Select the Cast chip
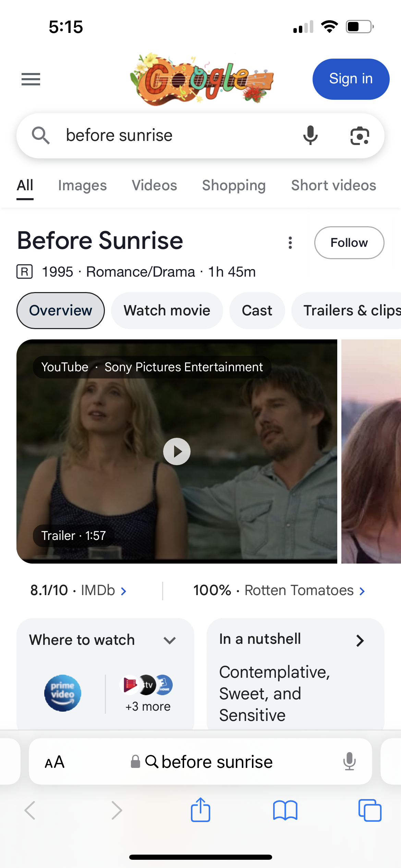Viewport: 401px width, 868px height. 257,311
